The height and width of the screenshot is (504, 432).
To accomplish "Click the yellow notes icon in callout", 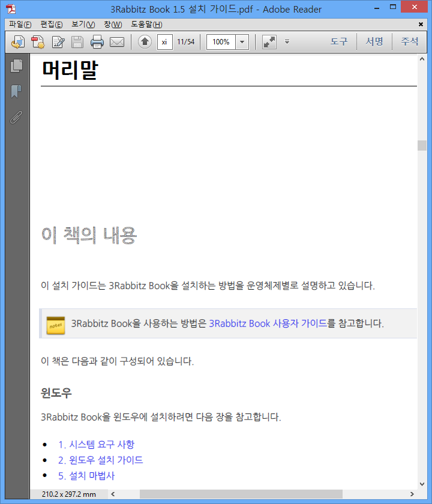I will 56,325.
